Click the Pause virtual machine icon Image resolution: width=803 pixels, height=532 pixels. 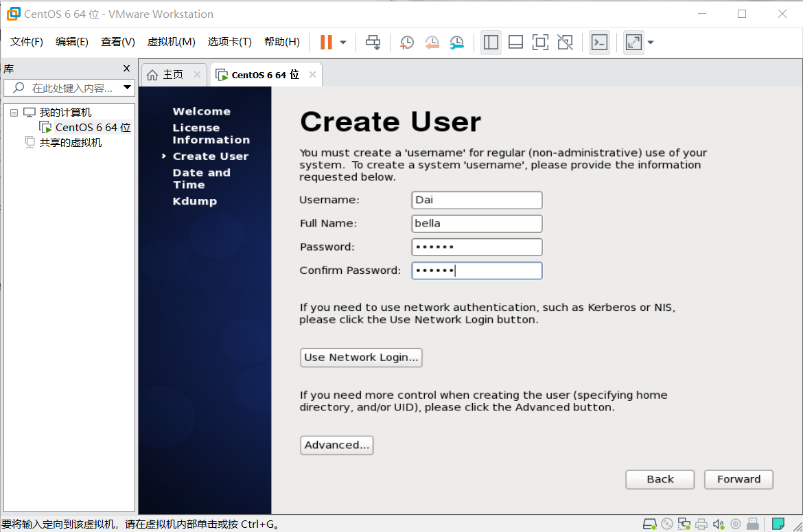pyautogui.click(x=326, y=42)
